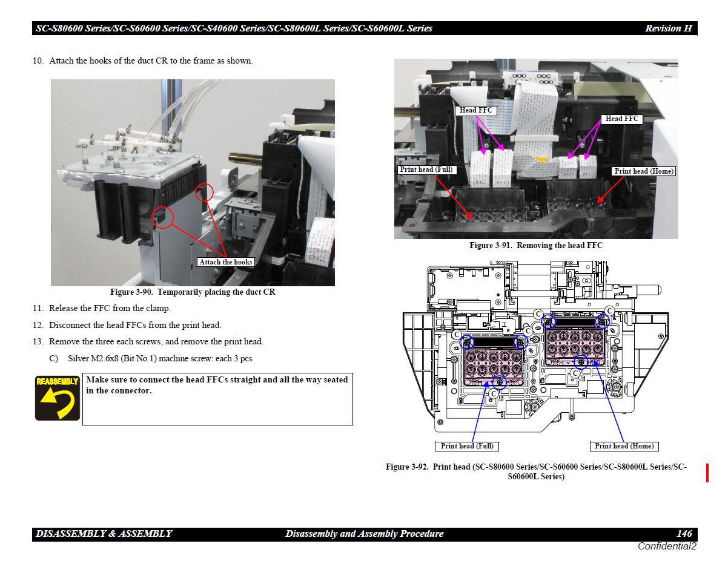Click "Print head (Home)" label below the line diagram
The height and width of the screenshot is (561, 728).
tap(624, 446)
